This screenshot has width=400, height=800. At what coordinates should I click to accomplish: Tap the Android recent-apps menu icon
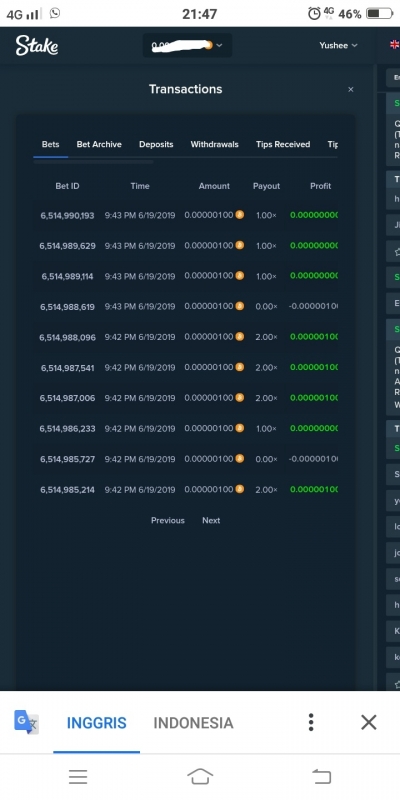78,777
